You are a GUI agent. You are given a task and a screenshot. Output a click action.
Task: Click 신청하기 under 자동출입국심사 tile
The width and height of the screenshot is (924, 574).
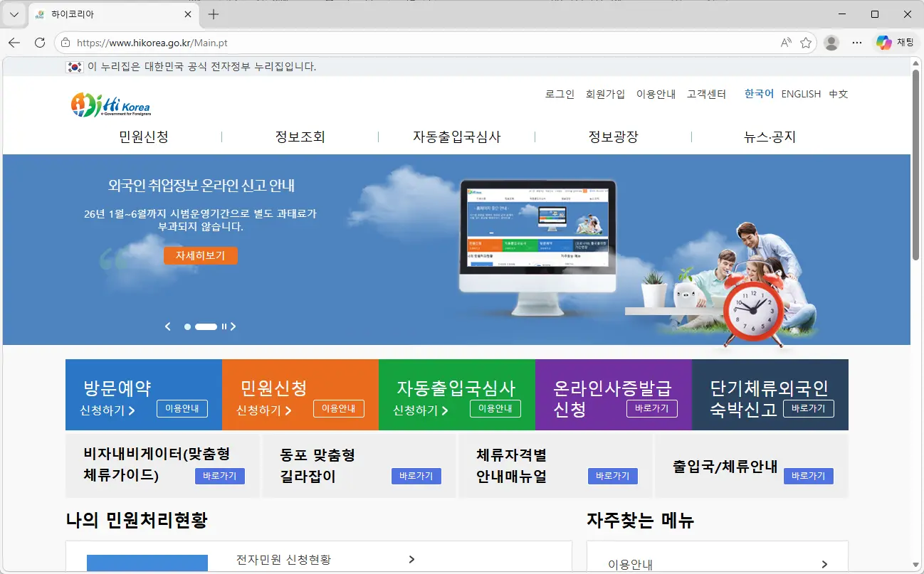(x=421, y=410)
